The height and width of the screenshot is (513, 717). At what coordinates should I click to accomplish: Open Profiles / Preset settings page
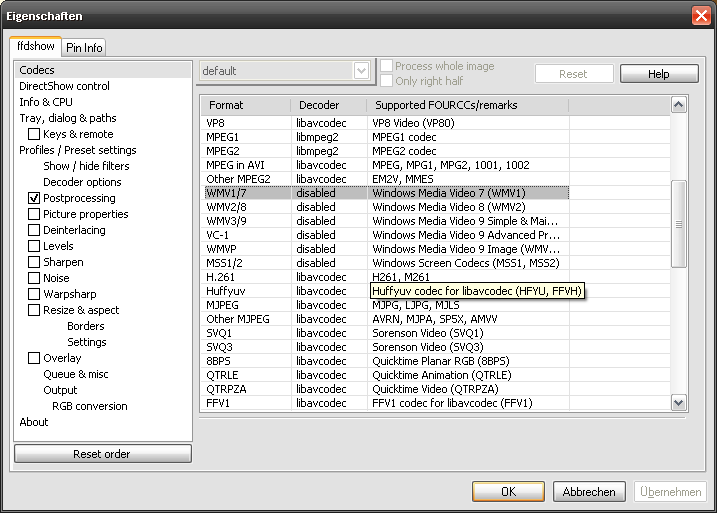pos(78,150)
